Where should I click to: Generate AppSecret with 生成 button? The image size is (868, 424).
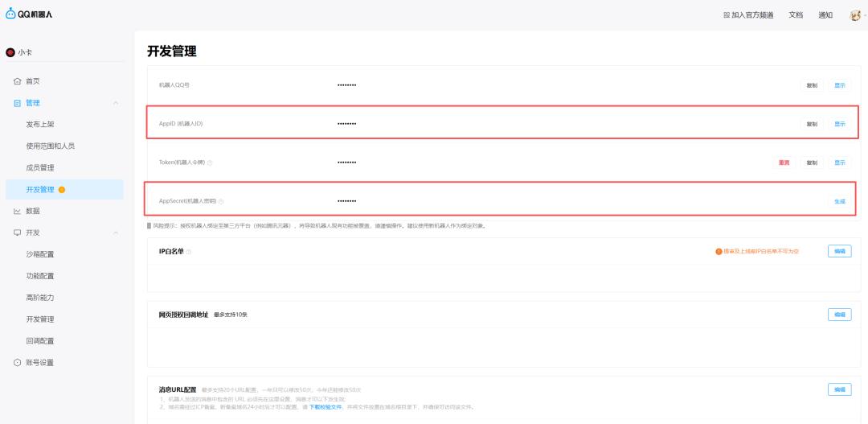tap(840, 201)
